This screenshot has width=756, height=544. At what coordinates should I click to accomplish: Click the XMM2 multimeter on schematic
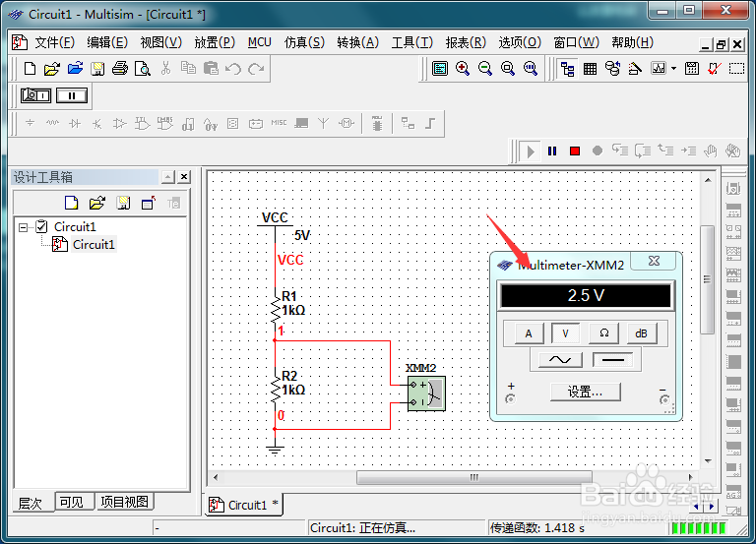point(426,393)
